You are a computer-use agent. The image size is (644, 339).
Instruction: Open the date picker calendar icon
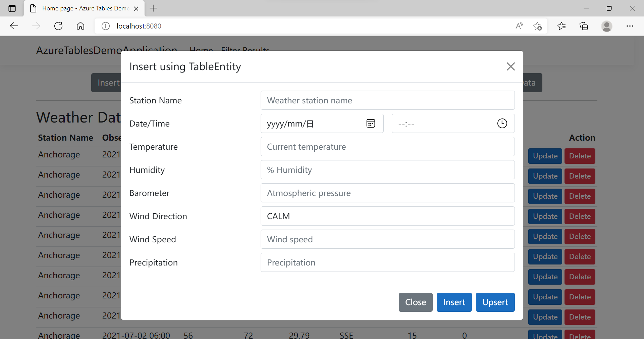pyautogui.click(x=371, y=124)
